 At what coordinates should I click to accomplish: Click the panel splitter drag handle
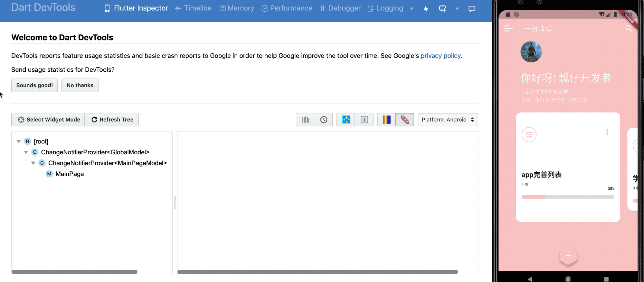pyautogui.click(x=175, y=203)
